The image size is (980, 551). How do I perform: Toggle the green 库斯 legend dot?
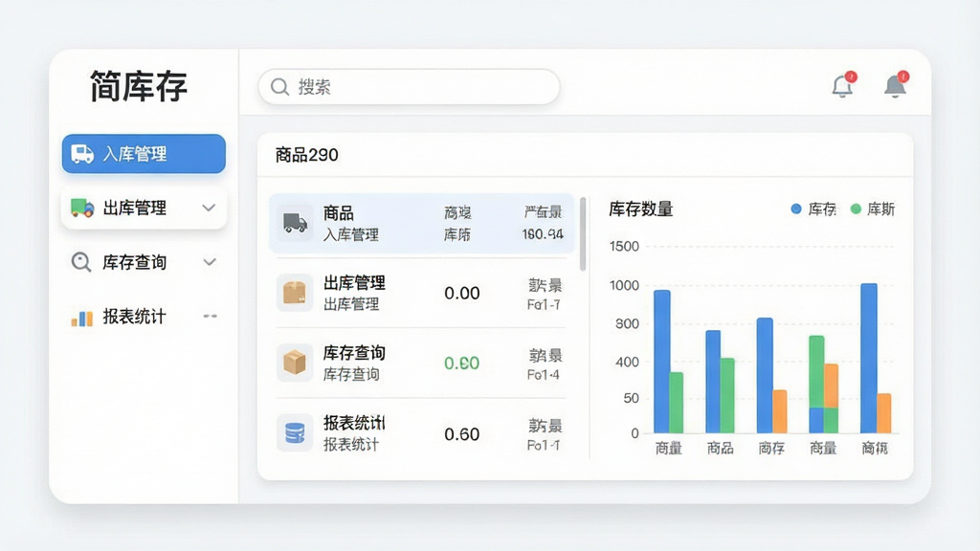[856, 209]
